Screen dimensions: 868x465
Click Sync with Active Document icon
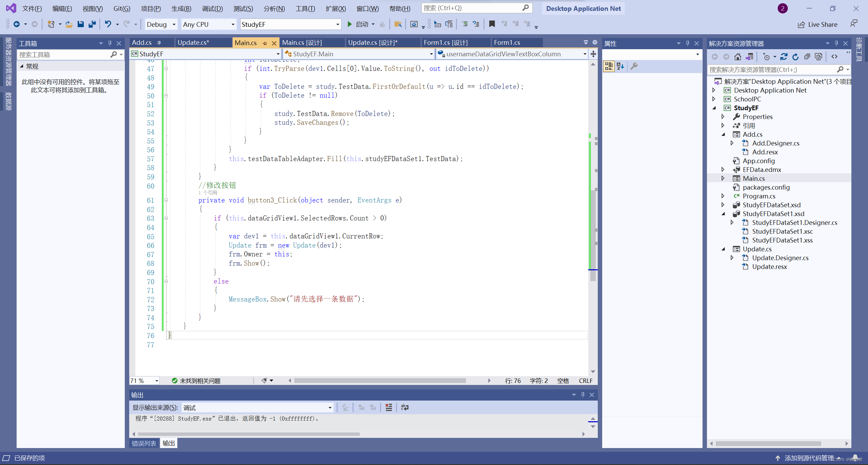point(784,57)
